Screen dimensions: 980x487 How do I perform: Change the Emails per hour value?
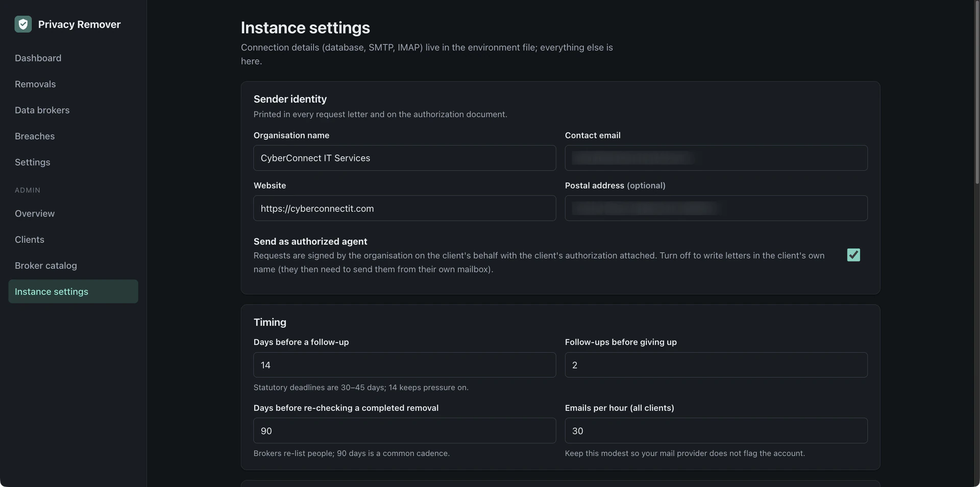point(716,431)
